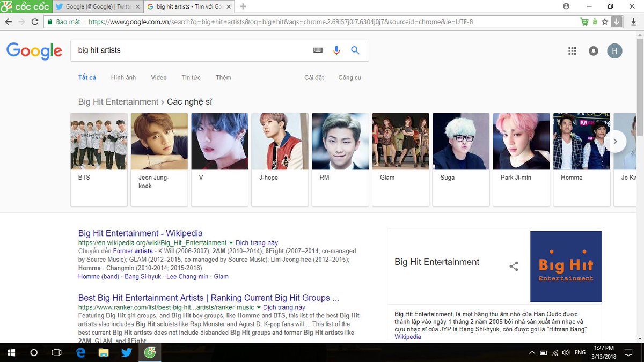The height and width of the screenshot is (362, 644).
Task: Click the Former artists jump link
Action: point(133,251)
